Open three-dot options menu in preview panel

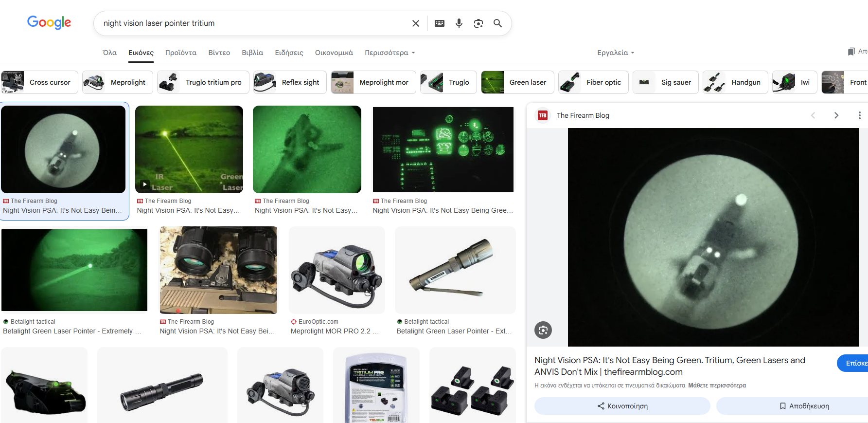pyautogui.click(x=859, y=115)
